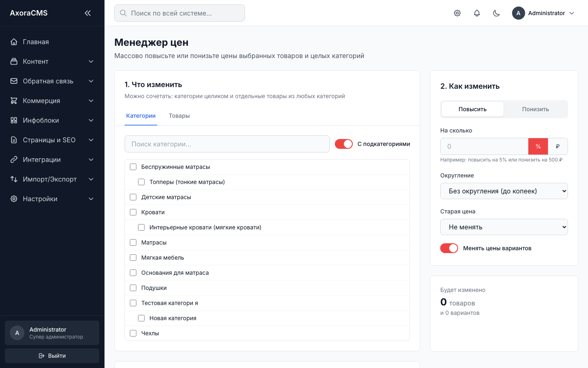Screen dimensions: 588x368
Task: Click the Интеграции link icon
Action: point(14,159)
